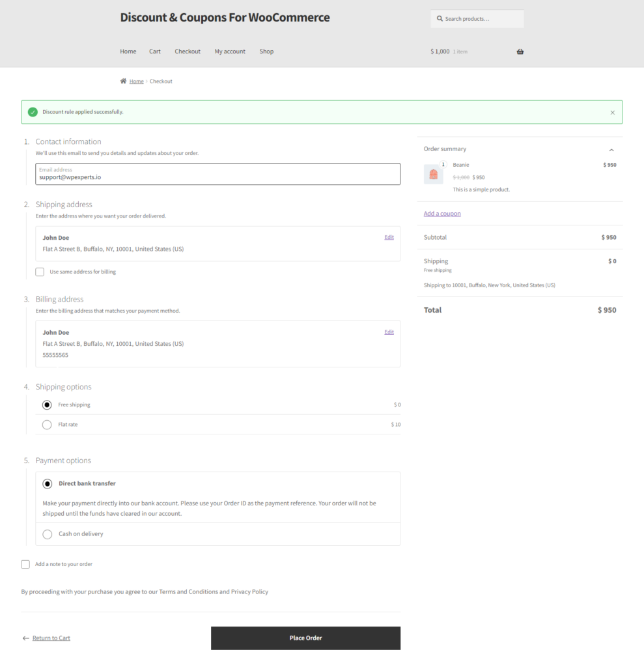Open the Cart menu item
The width and height of the screenshot is (644, 667).
(155, 51)
